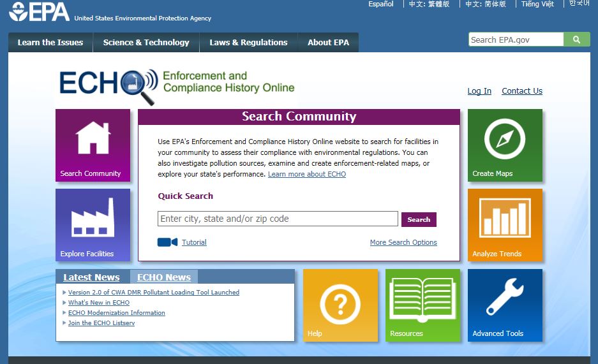
Task: Switch to Simplified Chinese (简体版) language
Action: pos(486,4)
